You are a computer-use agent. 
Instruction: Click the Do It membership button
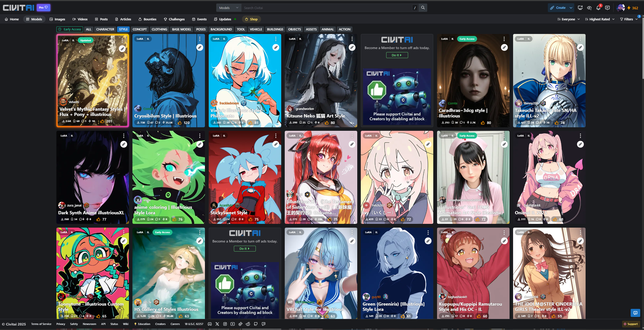(x=397, y=55)
